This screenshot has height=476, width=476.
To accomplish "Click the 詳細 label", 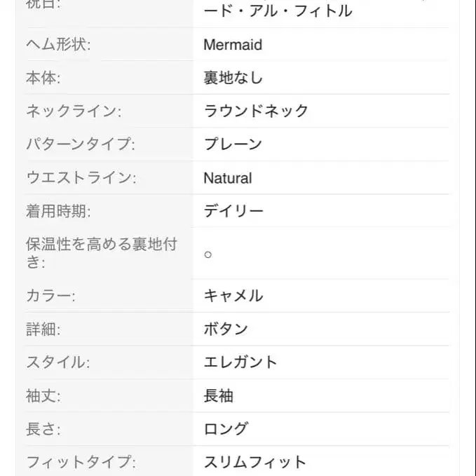I will (43, 329).
